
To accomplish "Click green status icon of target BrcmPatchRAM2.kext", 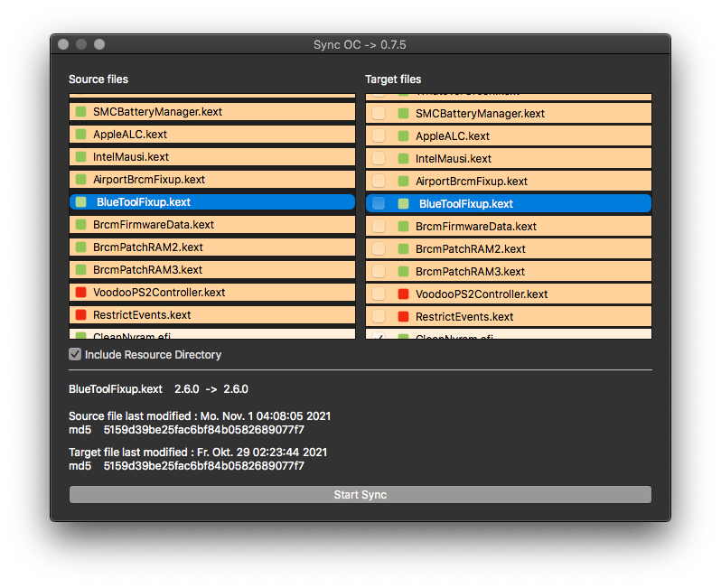I will tap(403, 248).
